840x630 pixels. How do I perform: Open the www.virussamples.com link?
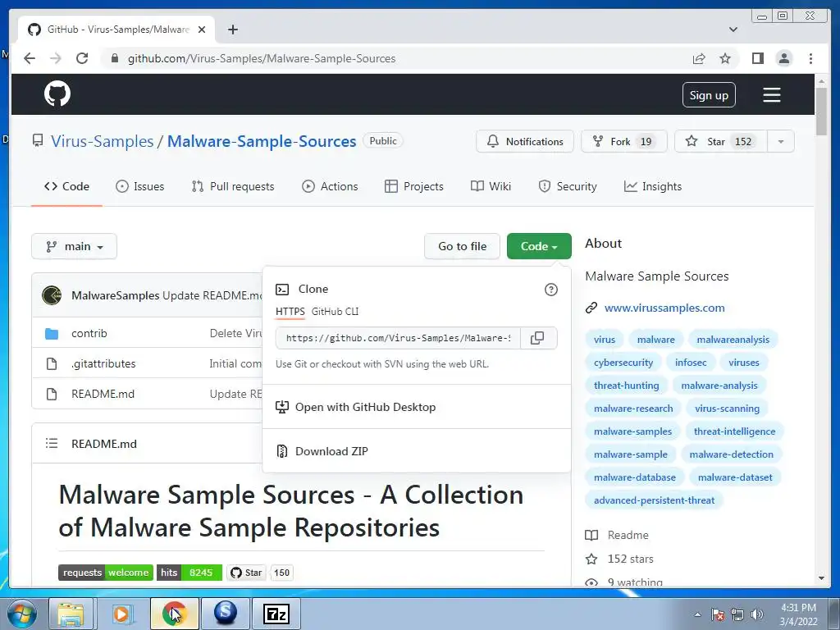point(664,308)
